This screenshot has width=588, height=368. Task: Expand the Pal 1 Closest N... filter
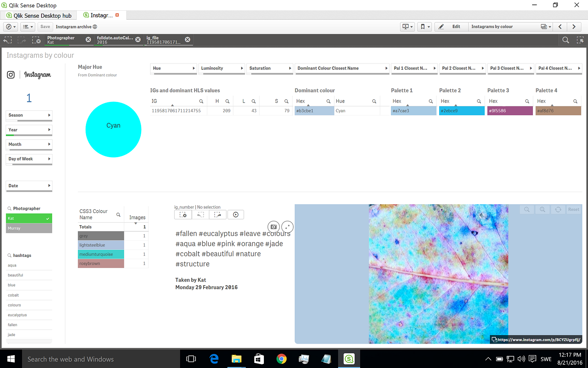414,68
